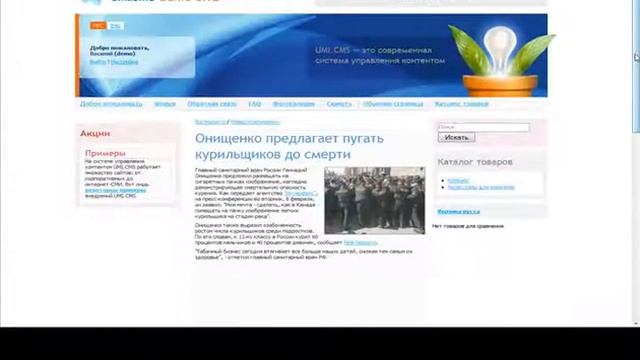Image resolution: width=640 pixels, height=360 pixels.
Task: Open the Каталог товаров menu item
Action: [x=462, y=104]
